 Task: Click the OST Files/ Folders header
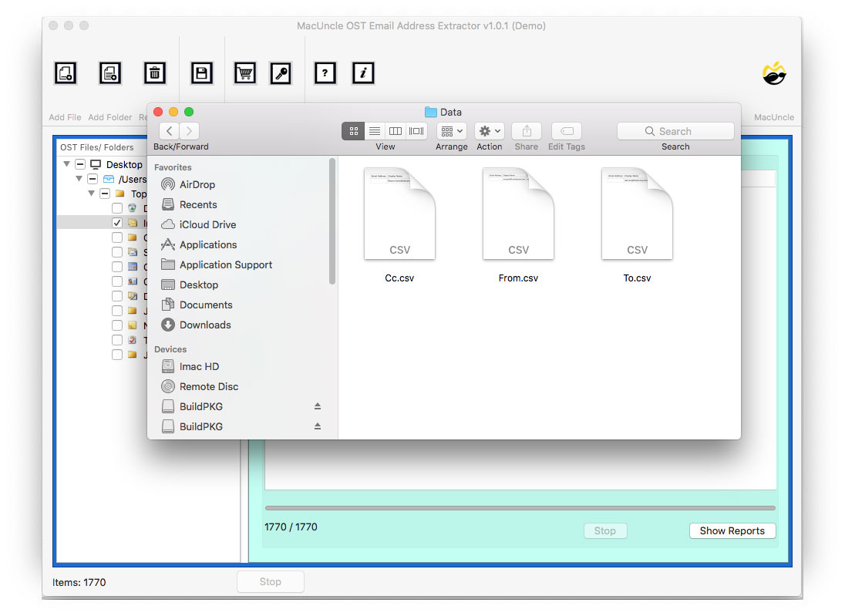point(97,147)
